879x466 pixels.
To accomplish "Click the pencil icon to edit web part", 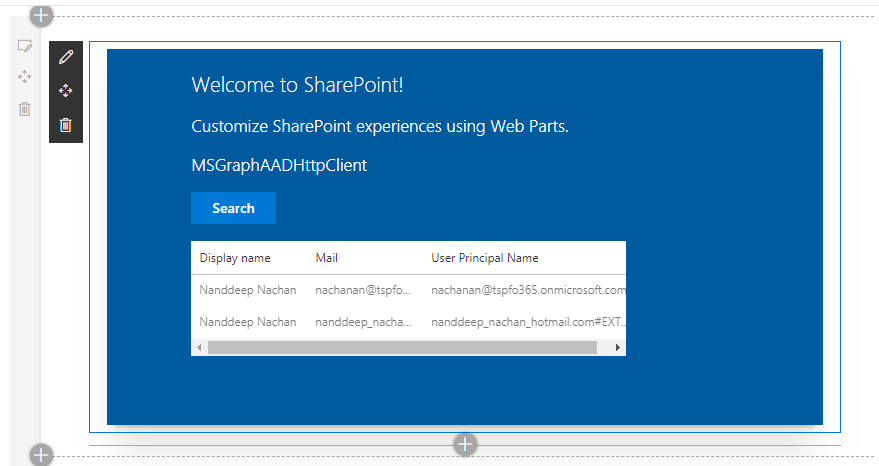I will pos(66,57).
